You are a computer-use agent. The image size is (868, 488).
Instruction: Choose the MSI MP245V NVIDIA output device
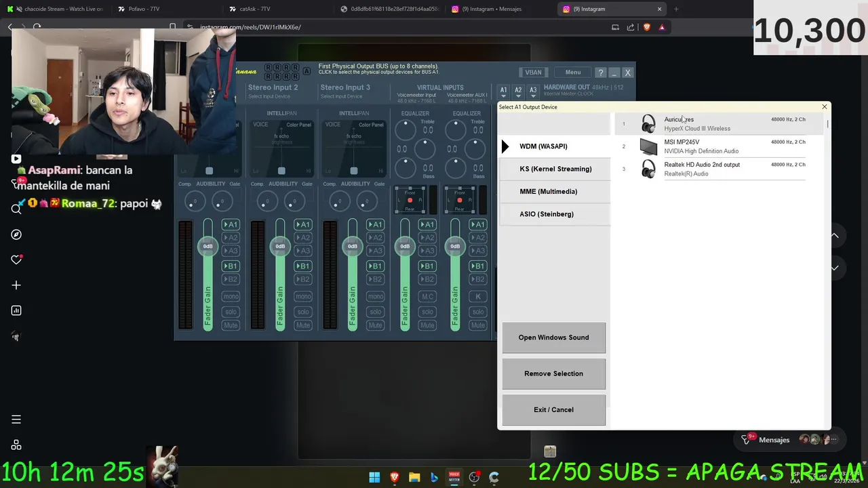click(719, 146)
